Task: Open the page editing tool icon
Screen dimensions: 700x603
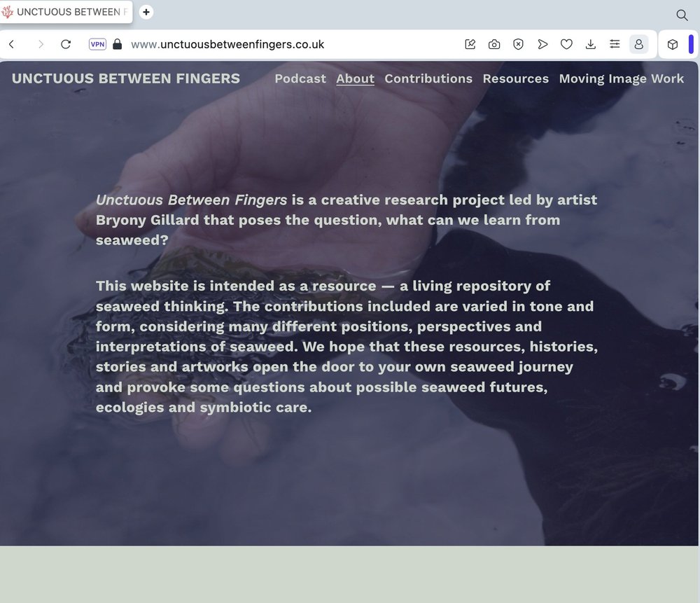Action: pyautogui.click(x=470, y=44)
